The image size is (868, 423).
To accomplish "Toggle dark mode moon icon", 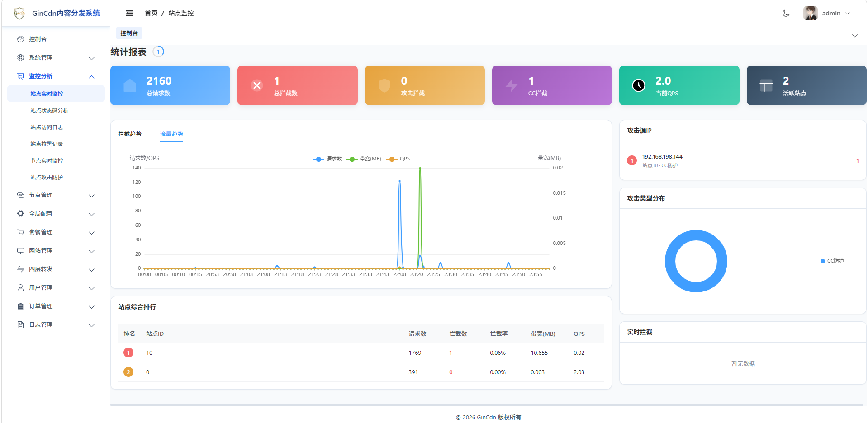I will point(786,13).
